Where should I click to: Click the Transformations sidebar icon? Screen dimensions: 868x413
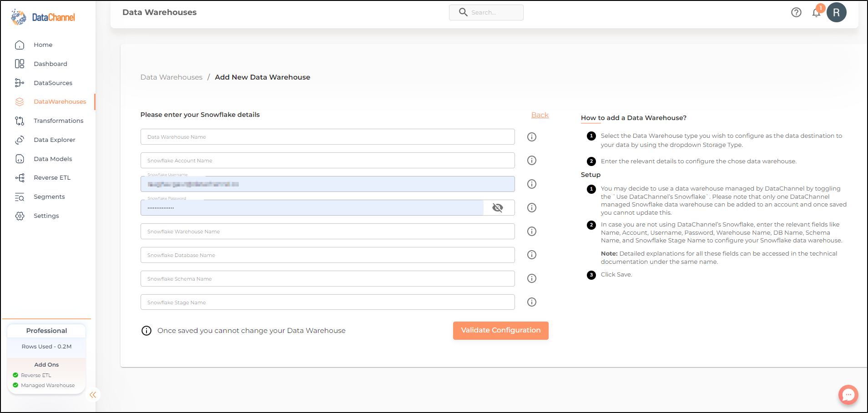(20, 121)
